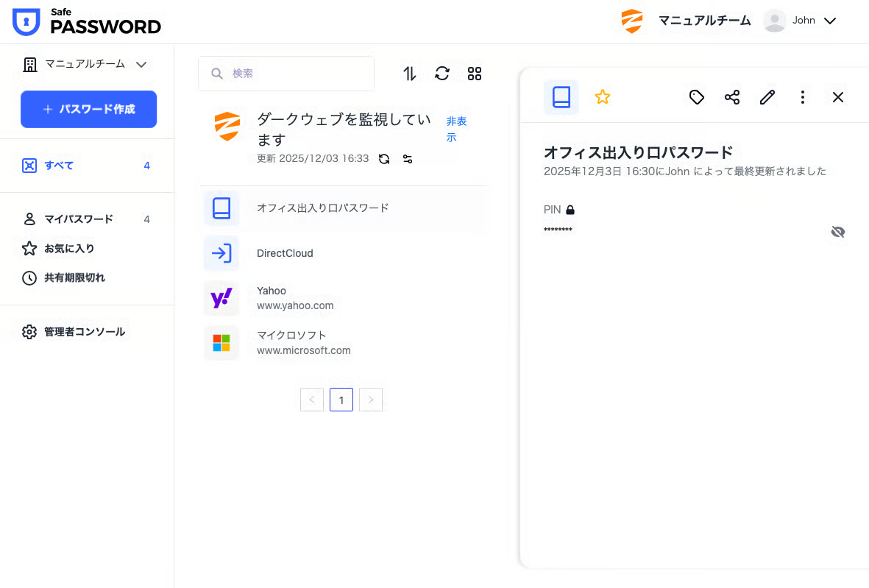Click the share icon for this password
Image resolution: width=869 pixels, height=588 pixels.
click(731, 97)
